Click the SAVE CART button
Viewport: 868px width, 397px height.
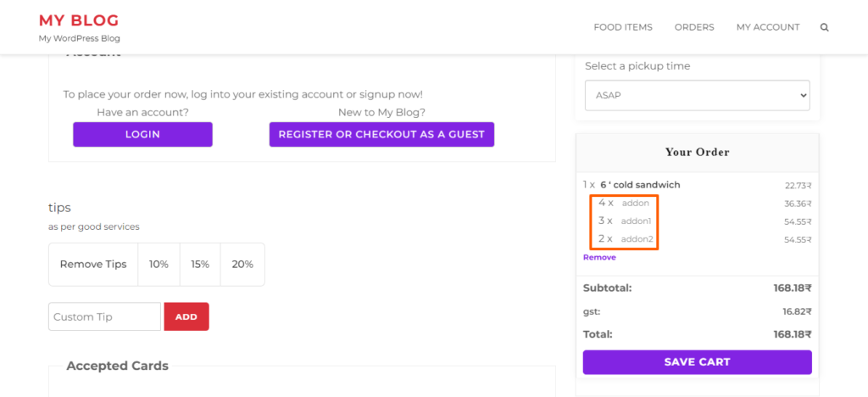click(698, 362)
